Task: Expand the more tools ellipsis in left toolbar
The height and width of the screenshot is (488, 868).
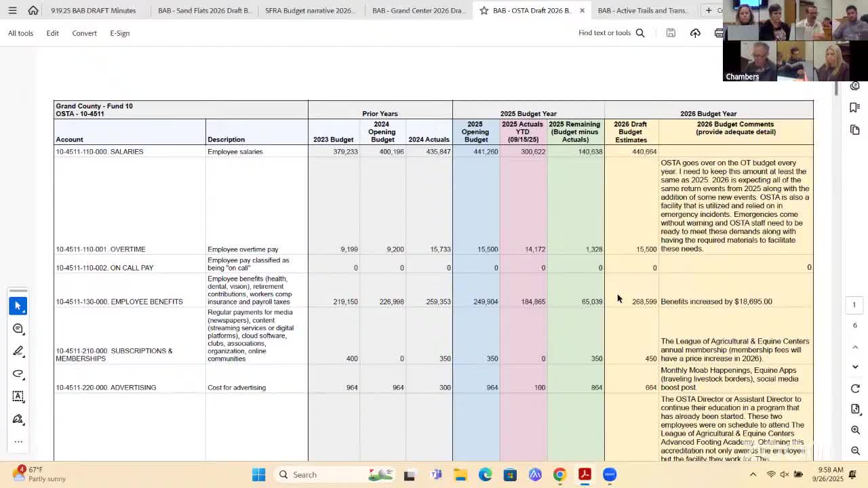Action: point(18,441)
